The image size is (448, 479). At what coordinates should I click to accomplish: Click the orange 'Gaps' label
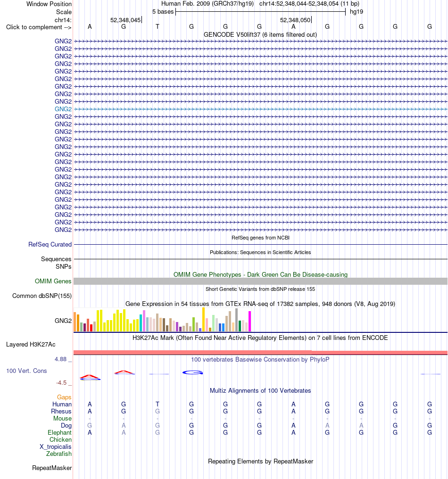pyautogui.click(x=64, y=397)
